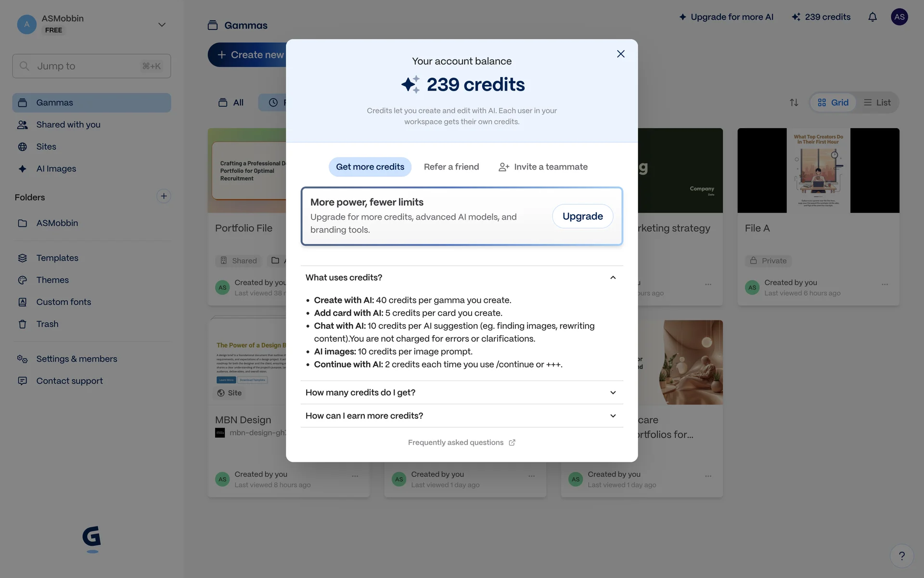
Task: Switch to Invite a teammate tab
Action: point(543,167)
